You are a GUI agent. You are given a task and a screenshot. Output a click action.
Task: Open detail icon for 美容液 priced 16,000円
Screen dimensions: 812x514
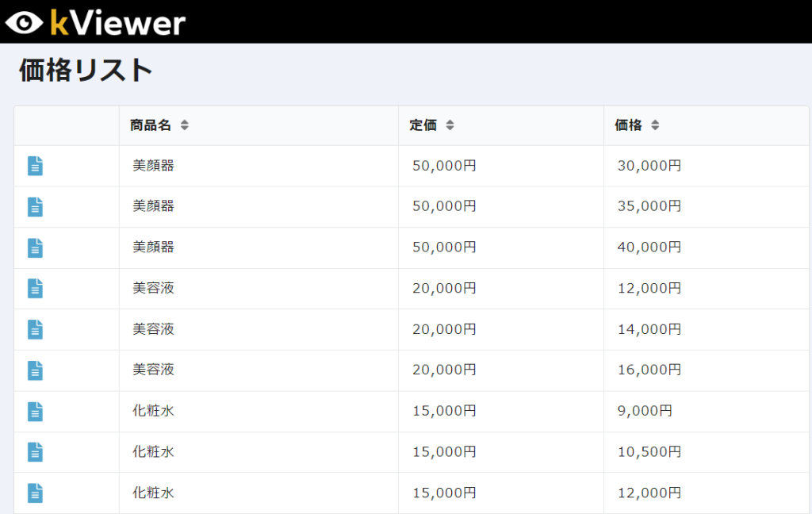pyautogui.click(x=35, y=370)
